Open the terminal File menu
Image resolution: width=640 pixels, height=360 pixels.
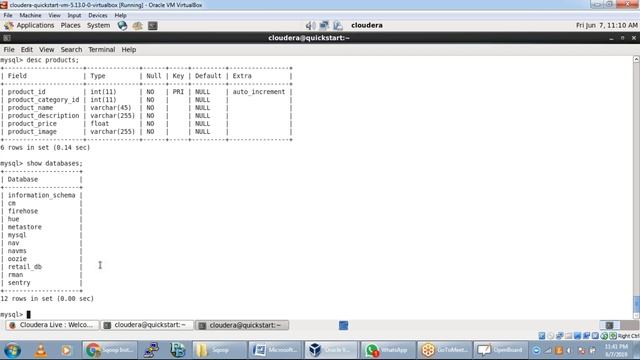(x=9, y=49)
